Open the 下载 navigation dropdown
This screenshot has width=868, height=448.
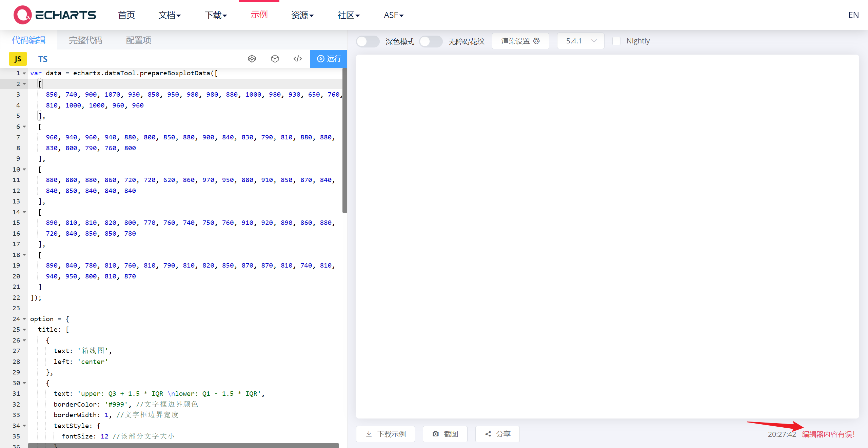216,15
